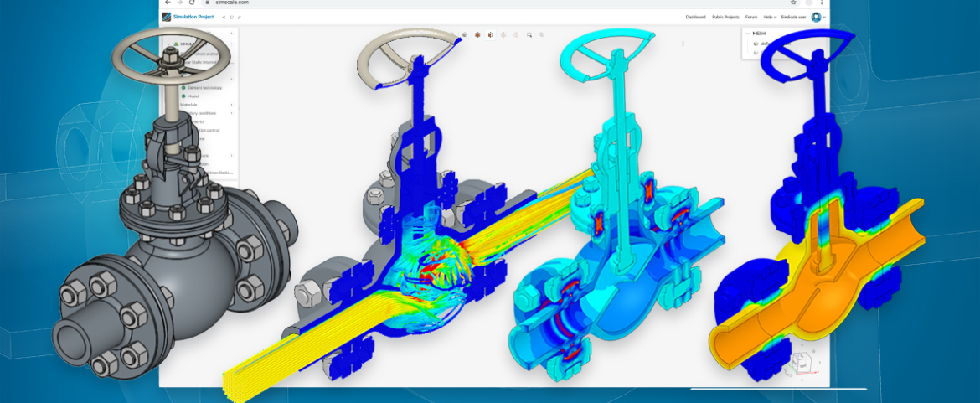Click the pencil edit icon next to project title
Image resolution: width=980 pixels, height=403 pixels.
pyautogui.click(x=239, y=17)
